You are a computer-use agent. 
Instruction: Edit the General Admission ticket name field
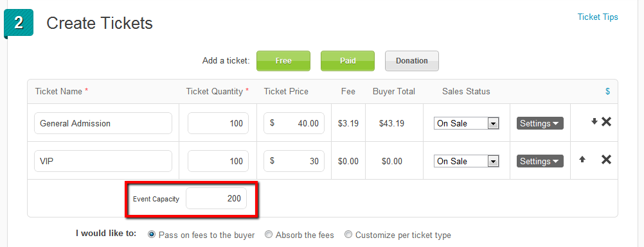tap(103, 123)
